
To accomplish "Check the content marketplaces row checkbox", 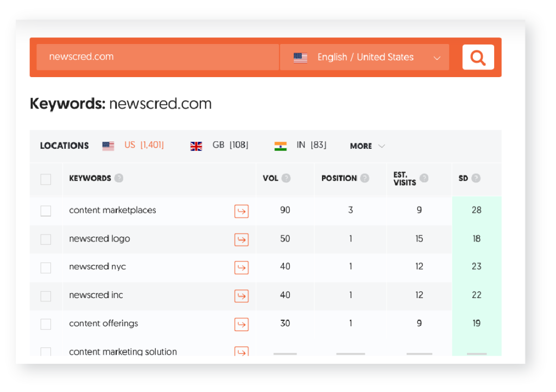I will pos(46,211).
